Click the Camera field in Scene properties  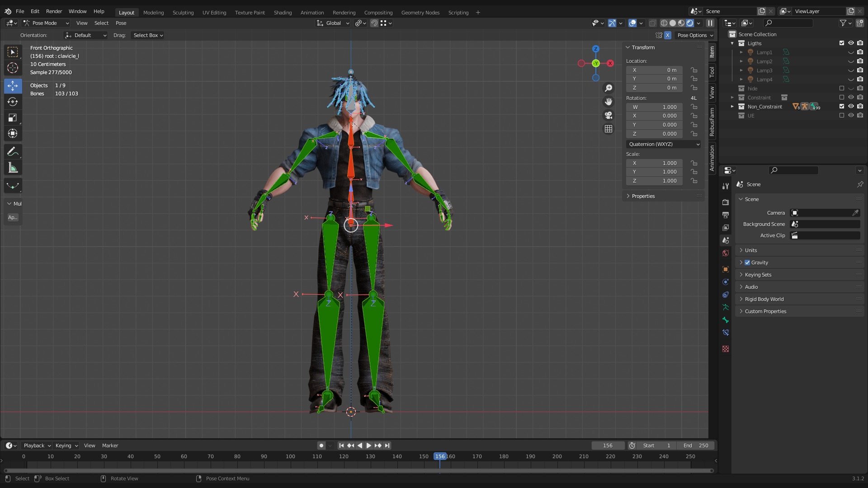(x=825, y=213)
